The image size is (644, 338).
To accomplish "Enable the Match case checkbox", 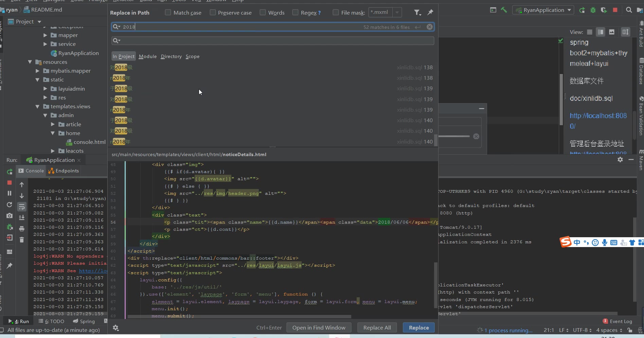I will point(168,13).
